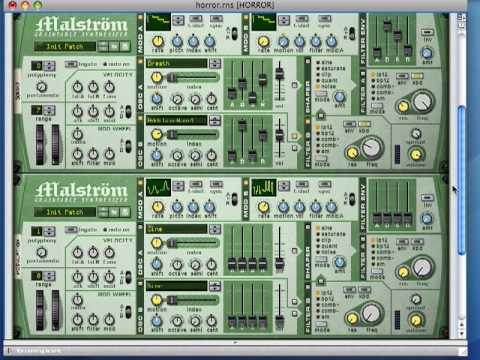Click Filter A mode button on upper Malström

pos(376,105)
